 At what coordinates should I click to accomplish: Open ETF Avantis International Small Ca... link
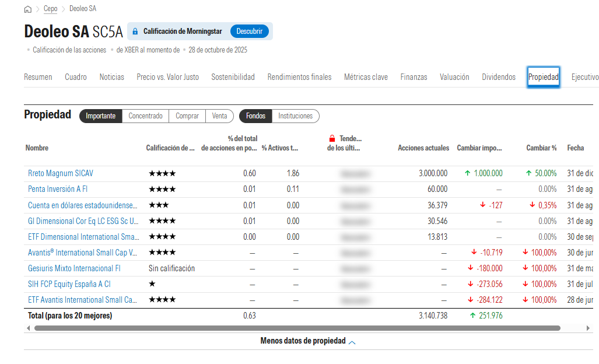82,300
